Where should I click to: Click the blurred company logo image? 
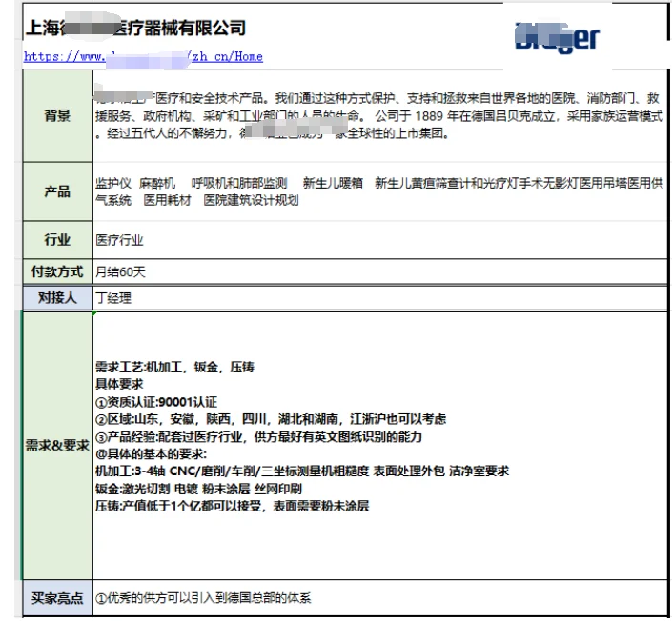point(557,38)
